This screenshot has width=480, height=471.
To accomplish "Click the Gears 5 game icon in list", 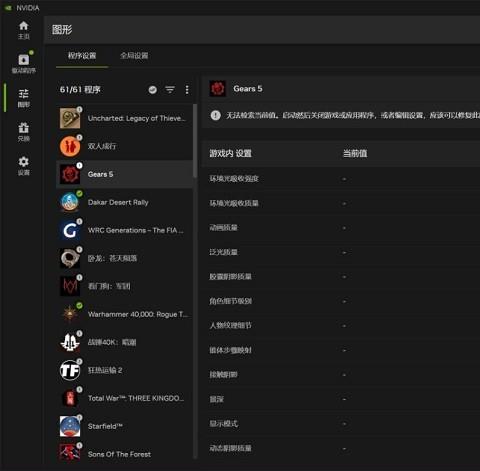I will 70,174.
